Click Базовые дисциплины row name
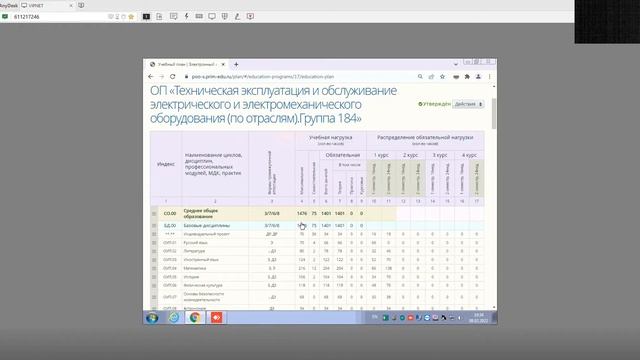 (207, 225)
